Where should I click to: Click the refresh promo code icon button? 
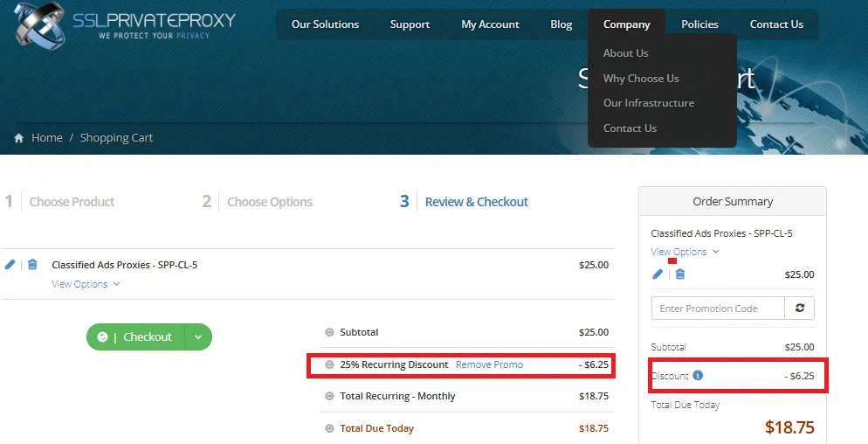click(800, 309)
